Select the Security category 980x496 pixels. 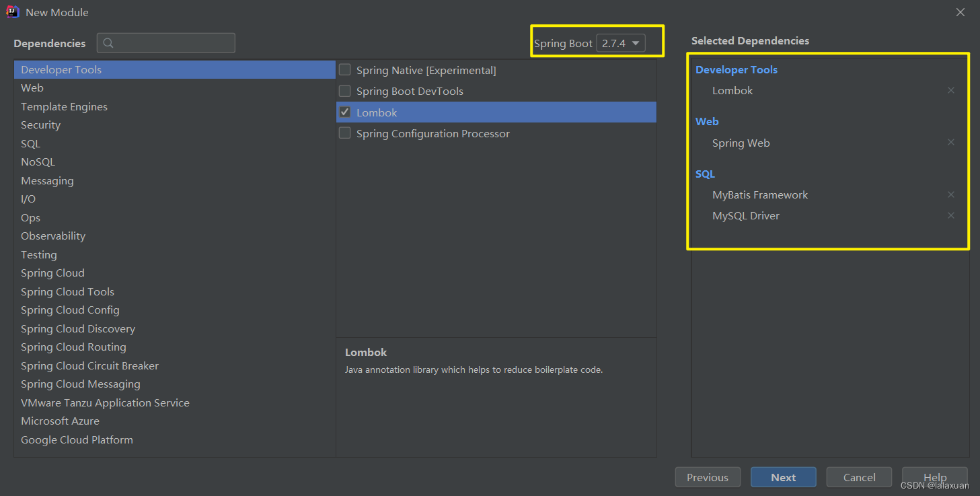(175, 125)
